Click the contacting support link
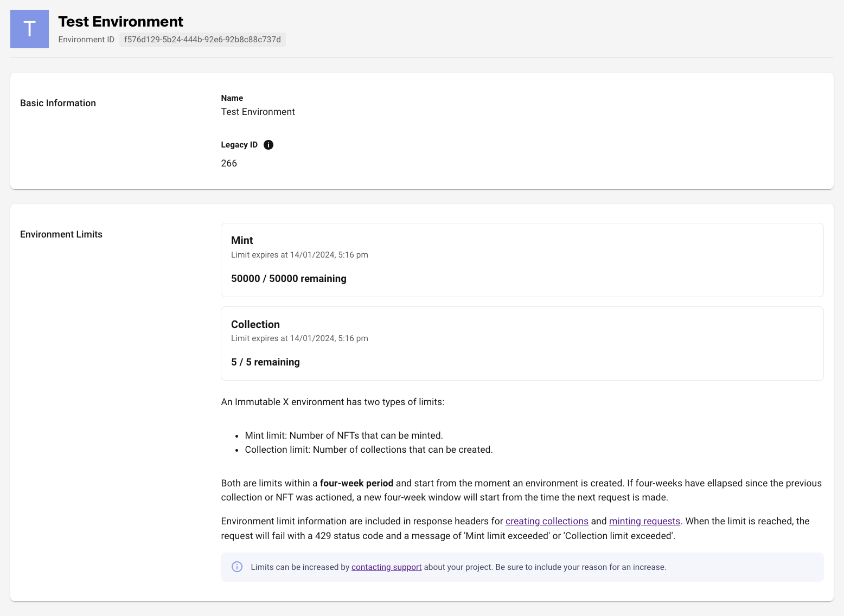844x616 pixels. pyautogui.click(x=386, y=567)
